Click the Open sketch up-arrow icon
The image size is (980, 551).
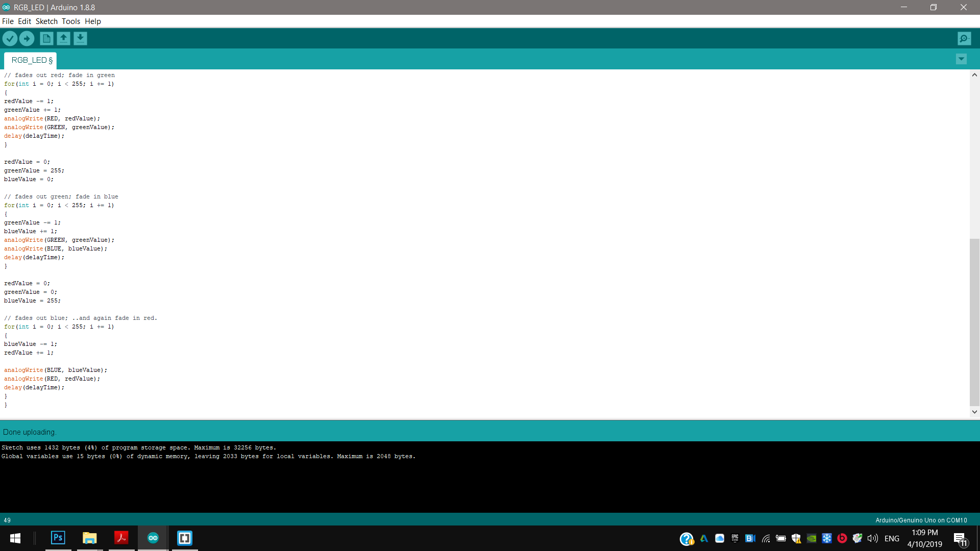(x=63, y=38)
